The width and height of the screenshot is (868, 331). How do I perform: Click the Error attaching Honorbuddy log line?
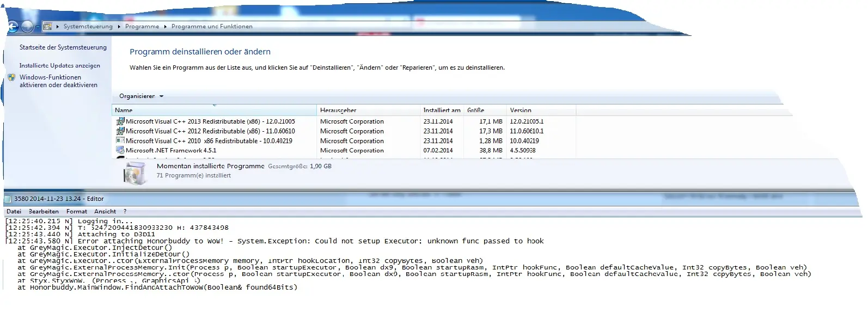tap(274, 241)
